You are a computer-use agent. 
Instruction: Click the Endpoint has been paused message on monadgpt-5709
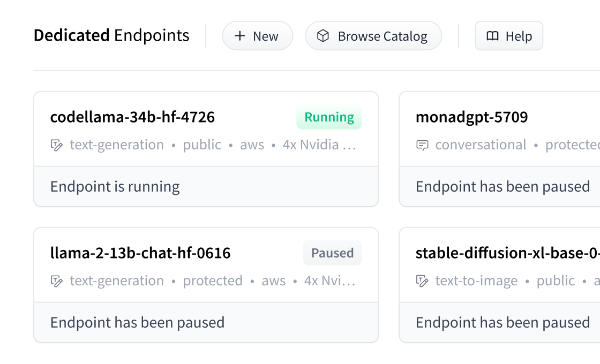coord(502,186)
